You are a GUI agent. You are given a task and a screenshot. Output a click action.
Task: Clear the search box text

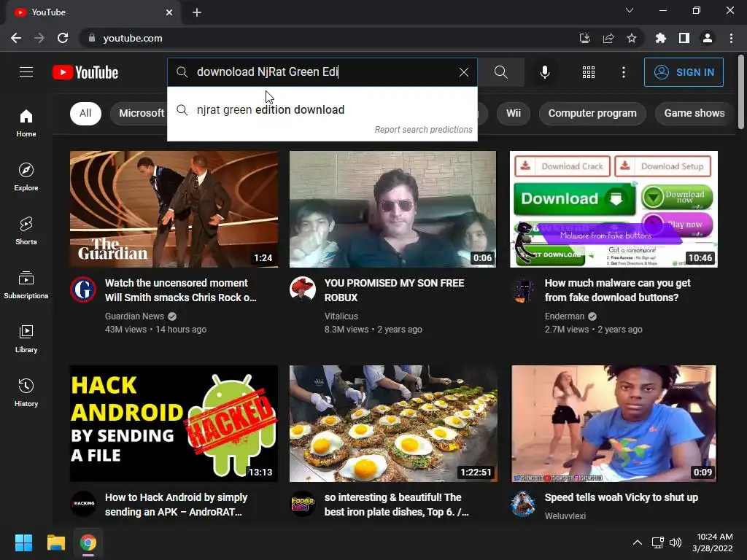click(463, 72)
